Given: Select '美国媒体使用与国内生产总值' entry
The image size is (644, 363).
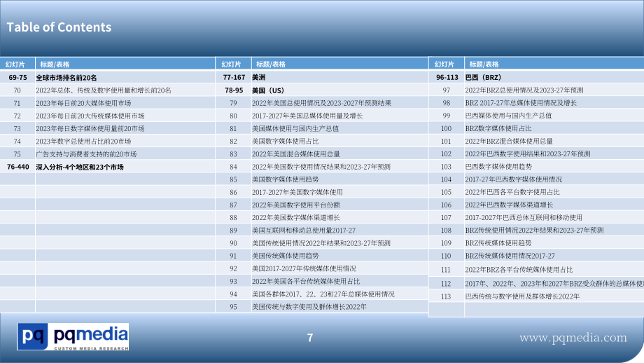Looking at the screenshot, I should [295, 129].
